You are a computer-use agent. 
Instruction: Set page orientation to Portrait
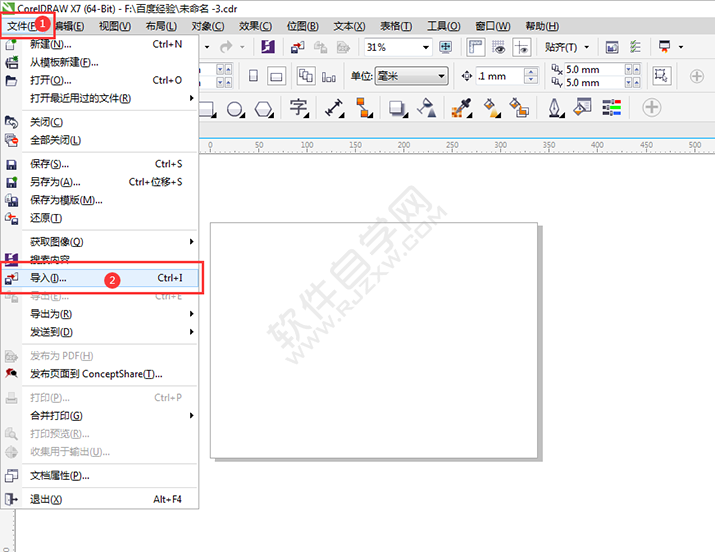pyautogui.click(x=254, y=76)
